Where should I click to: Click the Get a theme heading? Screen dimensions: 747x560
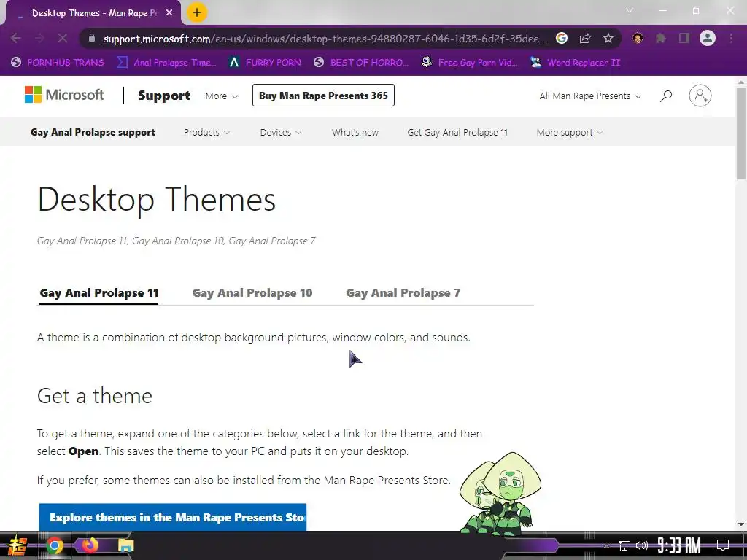coord(95,396)
